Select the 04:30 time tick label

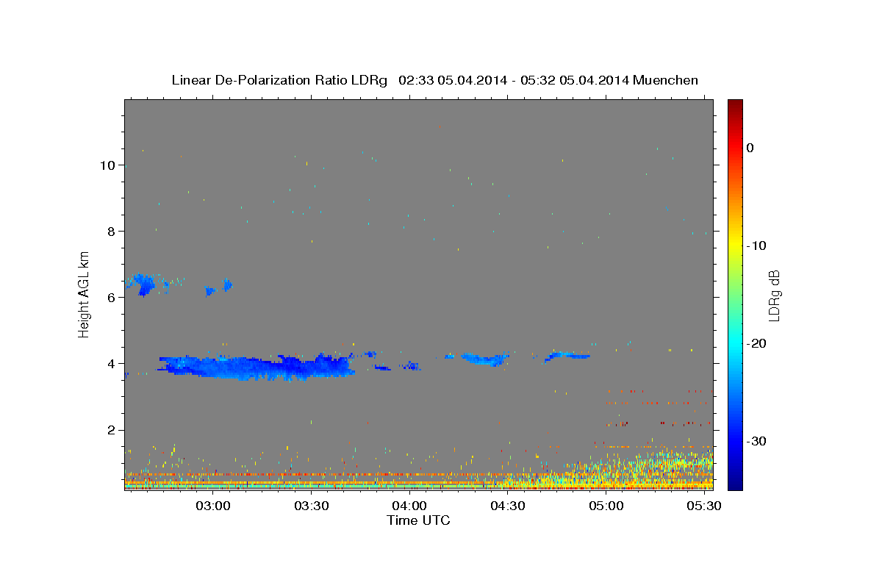click(507, 506)
